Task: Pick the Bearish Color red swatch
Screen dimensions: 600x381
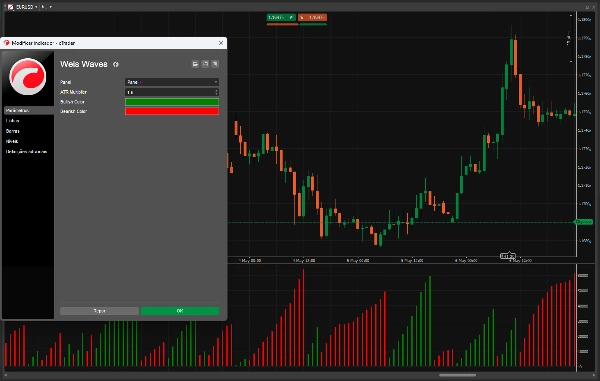Action: coord(172,111)
